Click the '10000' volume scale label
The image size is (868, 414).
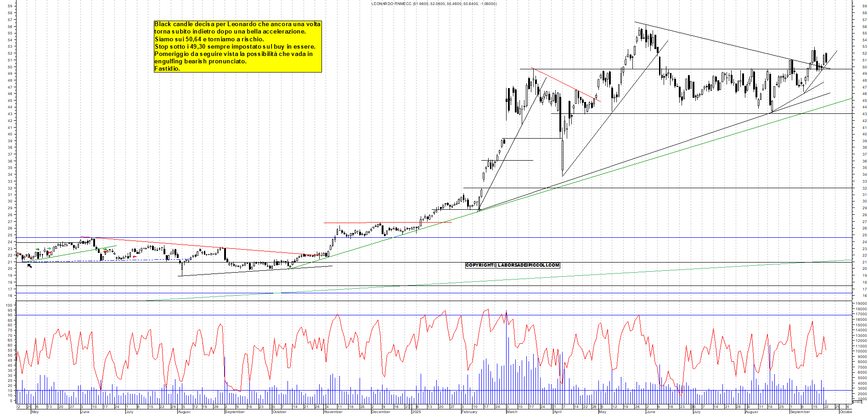[860, 351]
